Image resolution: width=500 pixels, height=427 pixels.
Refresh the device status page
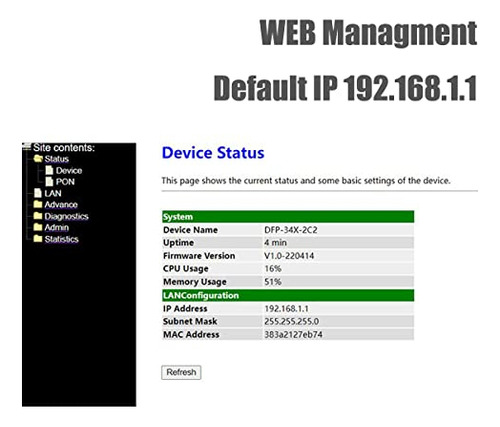181,372
